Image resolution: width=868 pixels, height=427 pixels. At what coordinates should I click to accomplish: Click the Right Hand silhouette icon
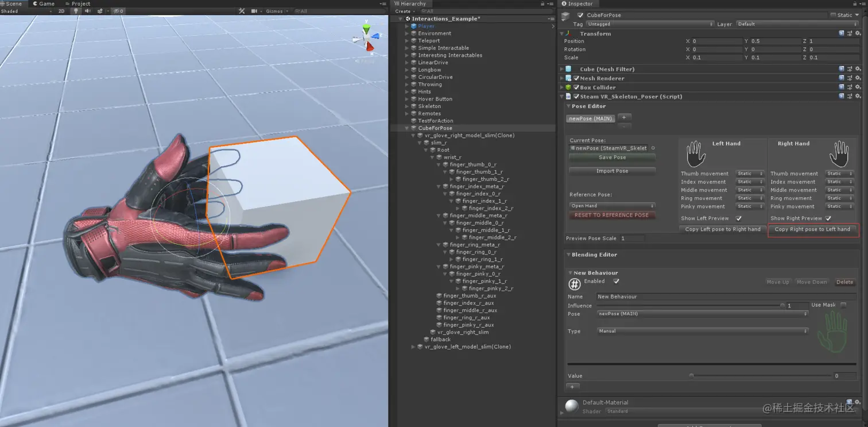[839, 154]
